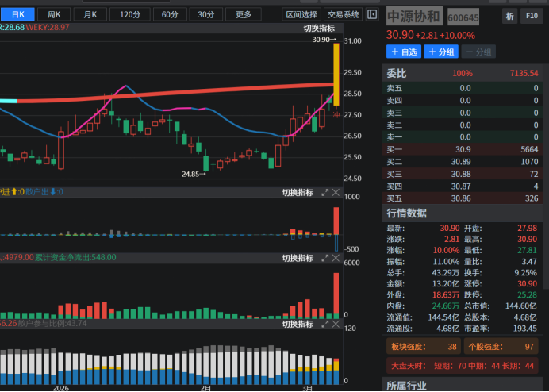Switch chart to 周K weekly view
Viewport: 549px width, 392px height.
click(54, 14)
